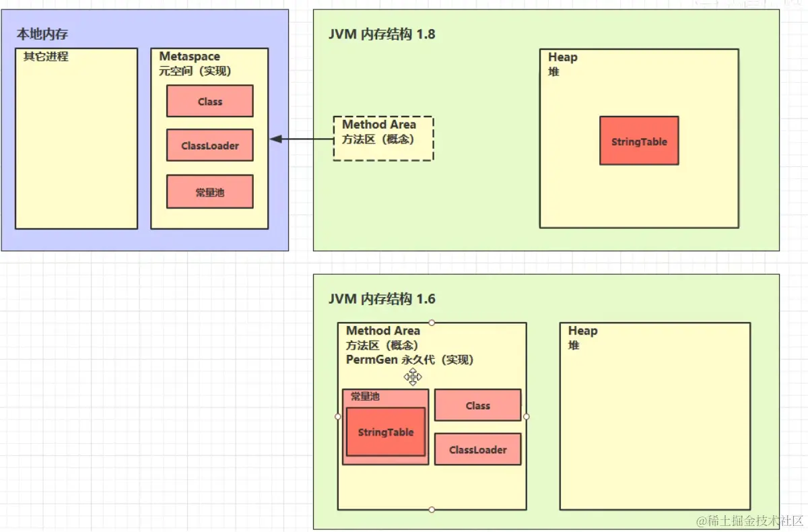Click the 本地内存 container title
The height and width of the screenshot is (532, 808).
[42, 33]
